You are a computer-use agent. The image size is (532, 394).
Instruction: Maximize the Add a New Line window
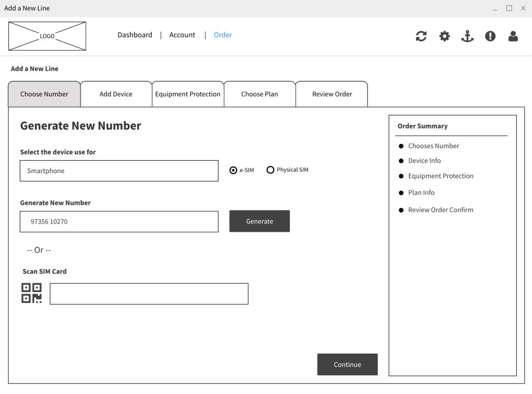509,8
